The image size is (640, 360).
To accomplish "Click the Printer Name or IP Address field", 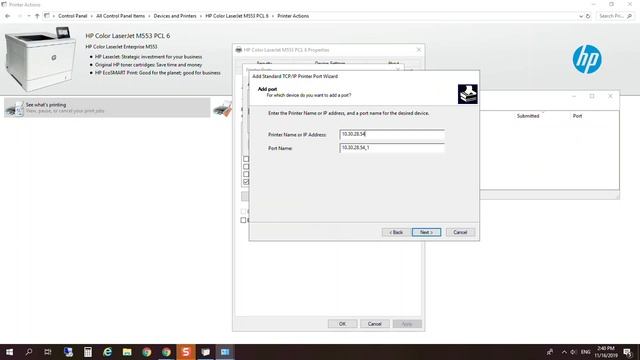I will (392, 134).
